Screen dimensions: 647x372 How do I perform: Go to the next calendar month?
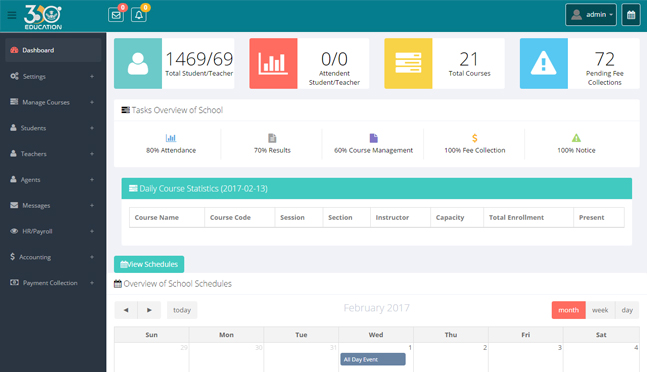pos(149,310)
